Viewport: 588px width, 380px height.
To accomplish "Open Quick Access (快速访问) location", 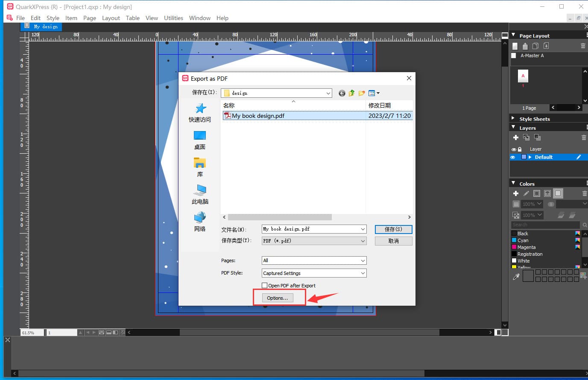I will point(200,113).
